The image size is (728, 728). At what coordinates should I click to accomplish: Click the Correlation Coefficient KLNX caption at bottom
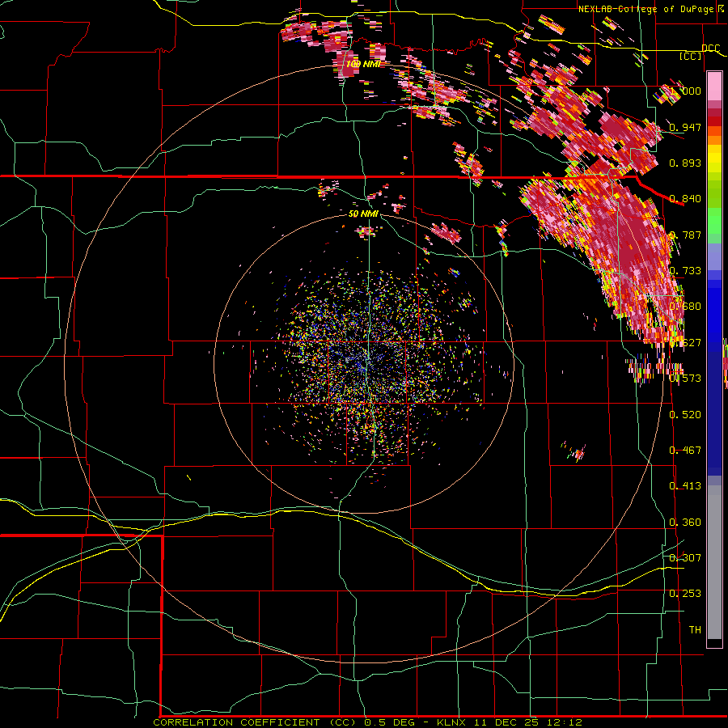pos(367,722)
